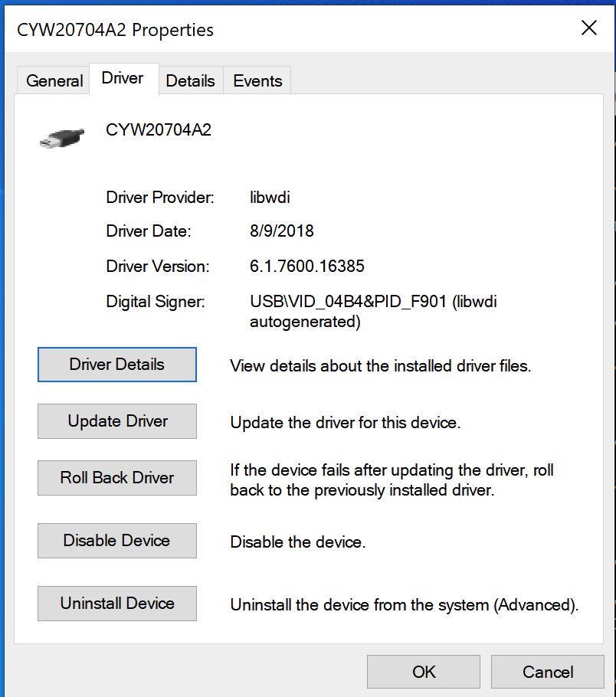
Task: Dismiss the dialog with Cancel
Action: [x=548, y=672]
